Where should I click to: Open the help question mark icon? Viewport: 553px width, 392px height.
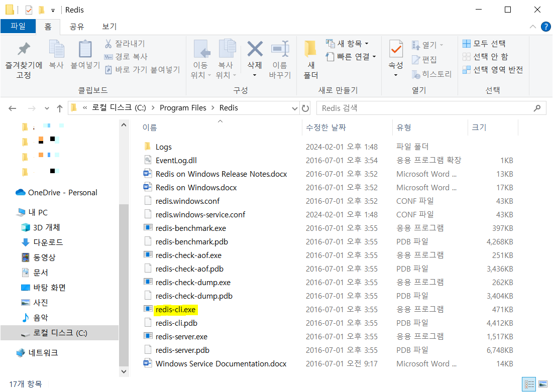545,27
